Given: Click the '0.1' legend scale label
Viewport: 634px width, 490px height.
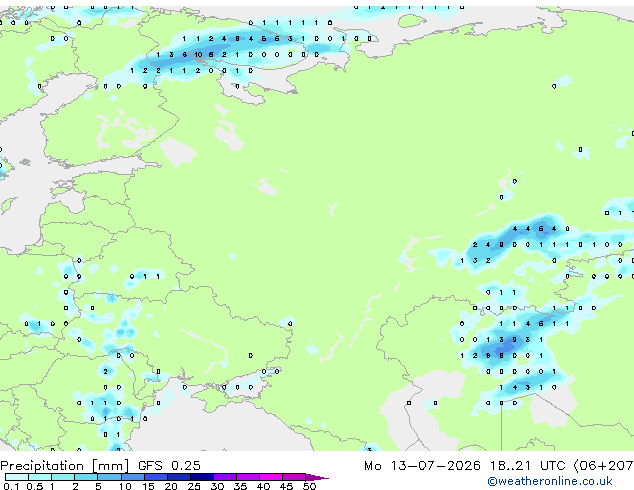Looking at the screenshot, I should coord(11,486).
